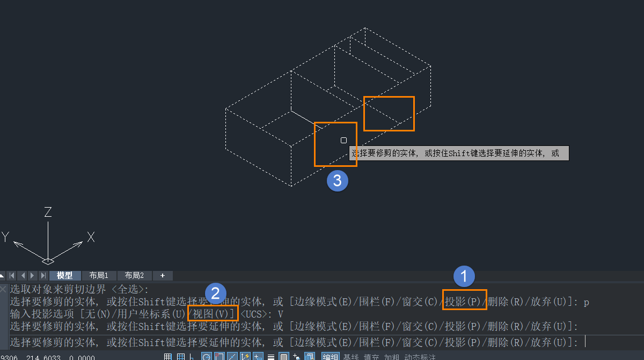
Task: Toggle object snap tracking icon
Action: point(232,357)
